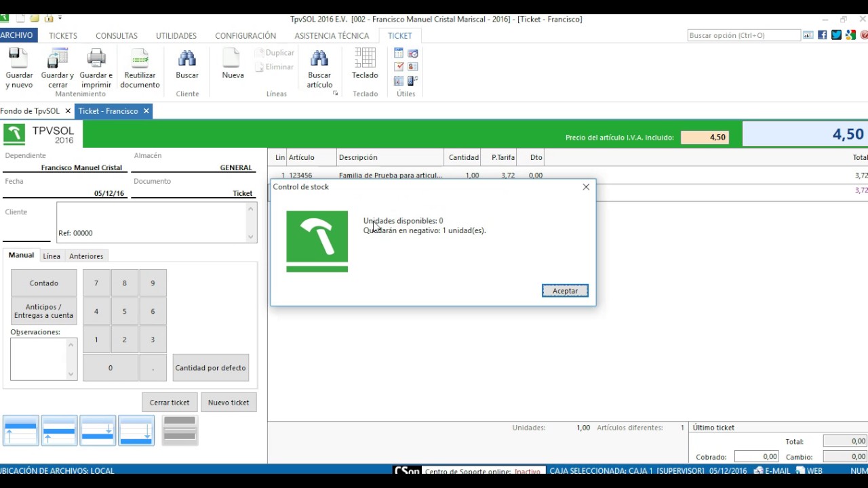868x488 pixels.
Task: Go to the next line navigation icon
Action: click(x=98, y=430)
